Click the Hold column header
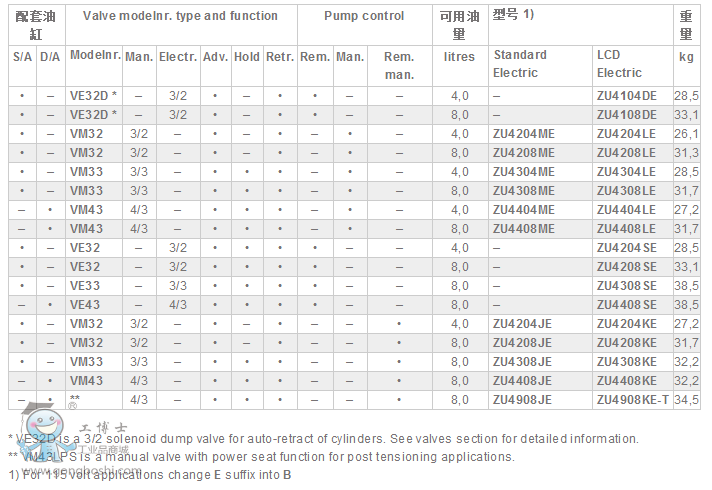712x490 pixels. click(247, 57)
